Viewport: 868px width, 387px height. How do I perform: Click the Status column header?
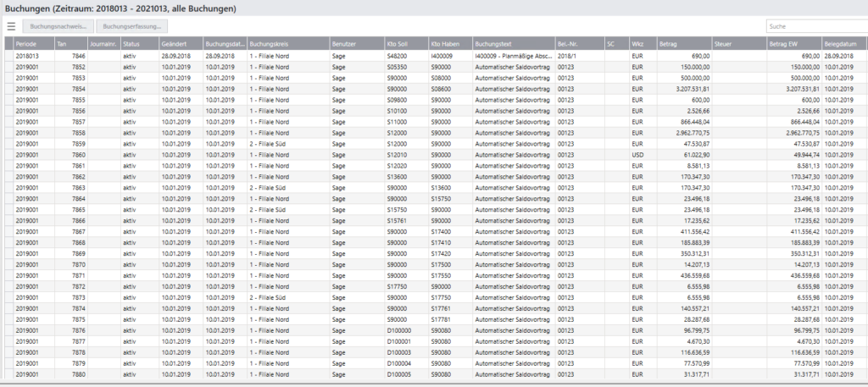(138, 43)
